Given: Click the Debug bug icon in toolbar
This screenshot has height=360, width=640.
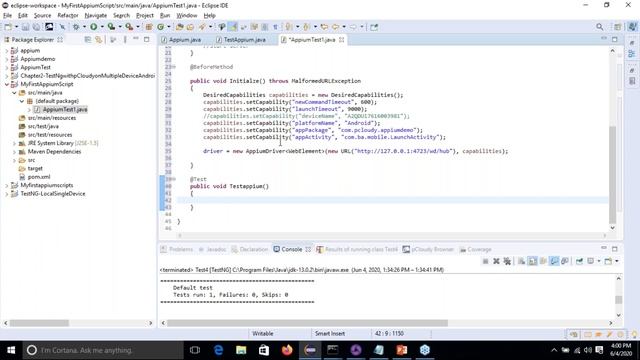Looking at the screenshot, I should [76, 27].
